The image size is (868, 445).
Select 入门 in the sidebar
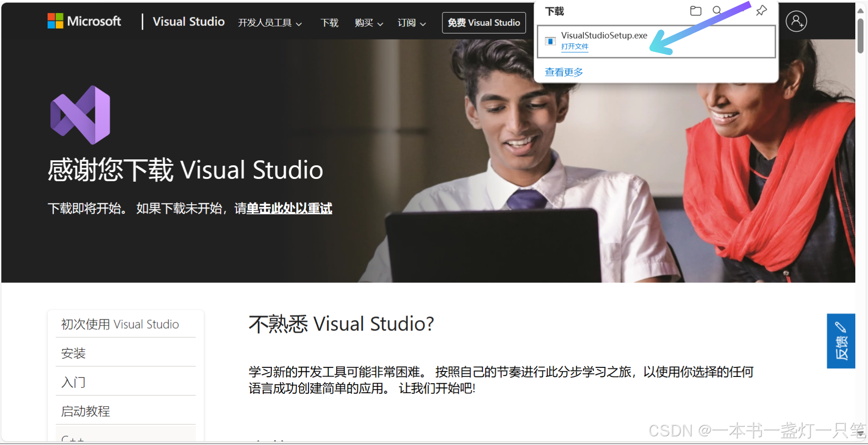click(126, 382)
